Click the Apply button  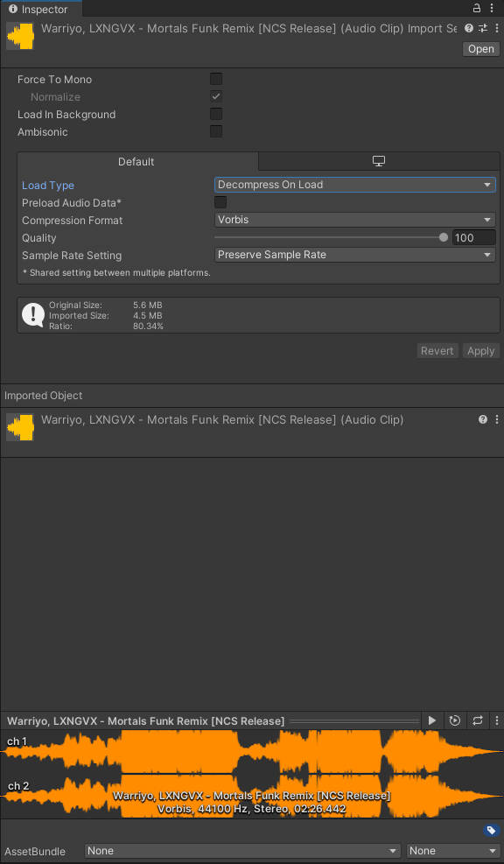tap(480, 350)
